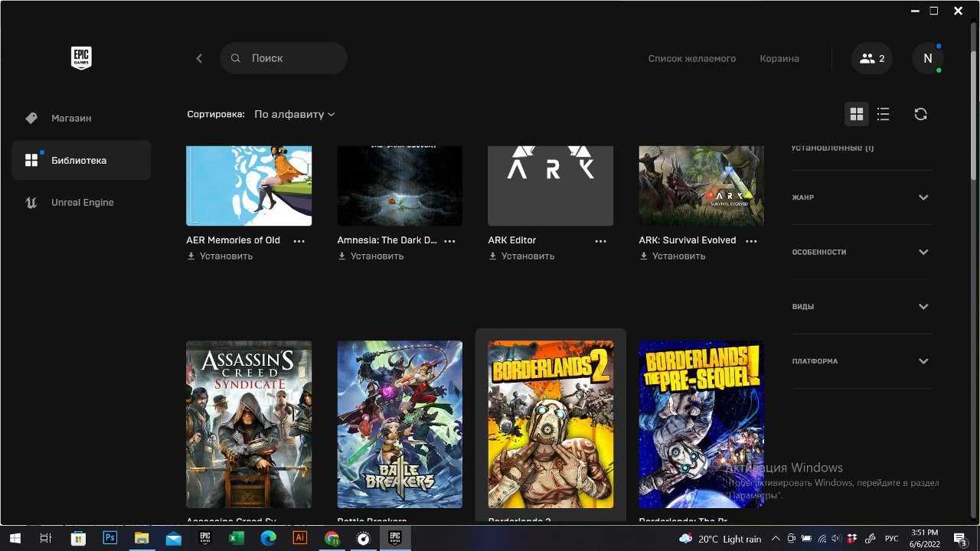Image resolution: width=980 pixels, height=551 pixels.
Task: Open the AER Memories of Old thumbnail
Action: [249, 186]
